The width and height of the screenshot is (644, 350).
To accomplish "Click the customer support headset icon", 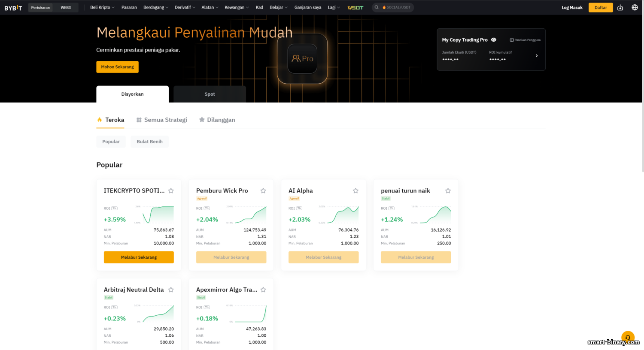I will pos(628,337).
